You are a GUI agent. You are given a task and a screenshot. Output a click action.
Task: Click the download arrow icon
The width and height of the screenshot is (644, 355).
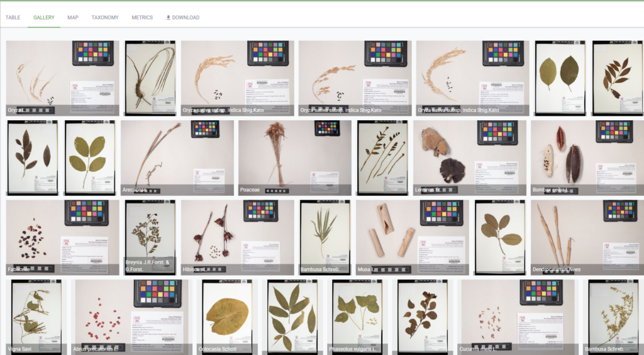pyautogui.click(x=168, y=17)
